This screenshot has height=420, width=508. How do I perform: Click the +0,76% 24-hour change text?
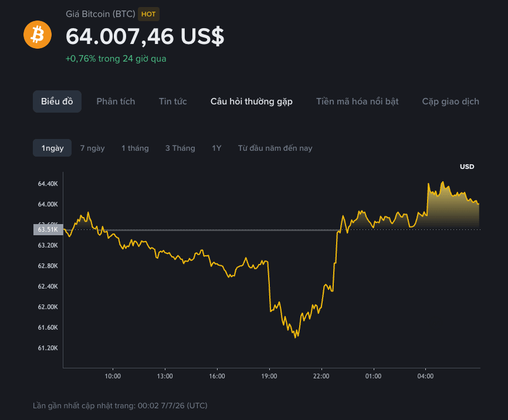pos(116,59)
